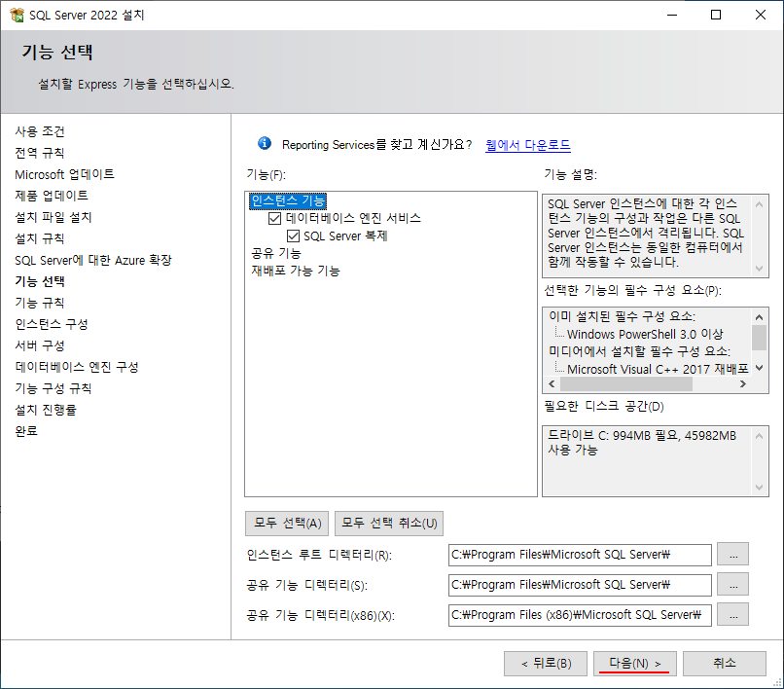Select the 공유 기능 tree node
This screenshot has width=784, height=689.
(x=276, y=253)
